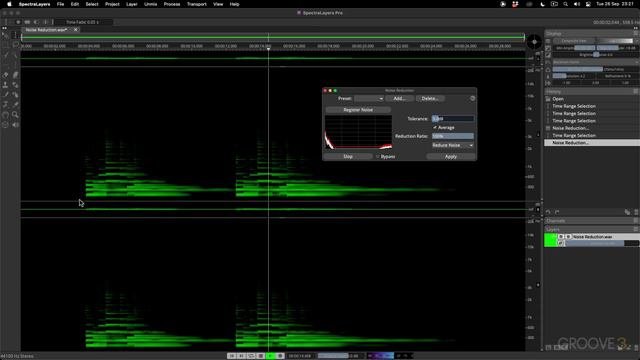Click the Open entry folder icon in History
The width and height of the screenshot is (640, 360).
[x=548, y=99]
